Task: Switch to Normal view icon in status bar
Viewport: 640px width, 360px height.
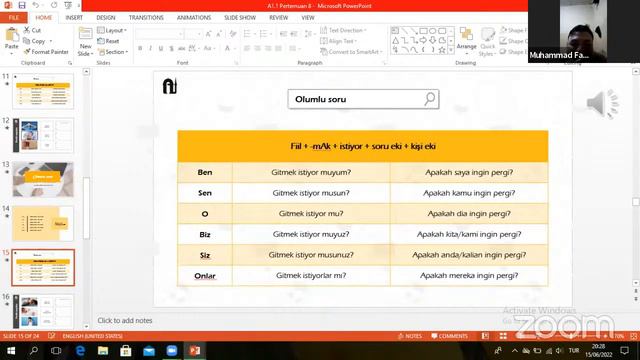Action: point(485,336)
